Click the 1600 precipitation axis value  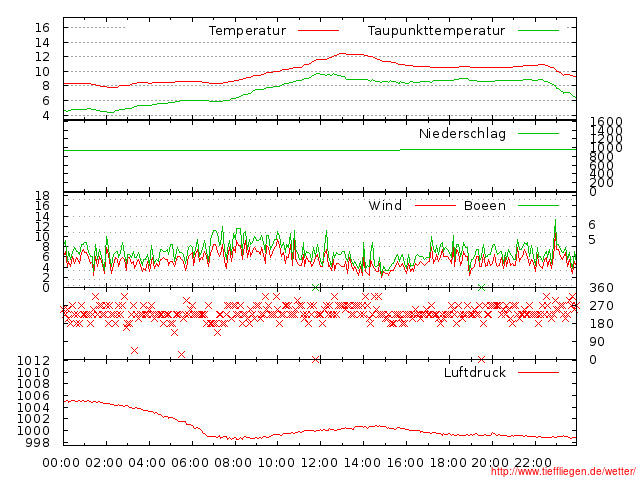tap(606, 123)
